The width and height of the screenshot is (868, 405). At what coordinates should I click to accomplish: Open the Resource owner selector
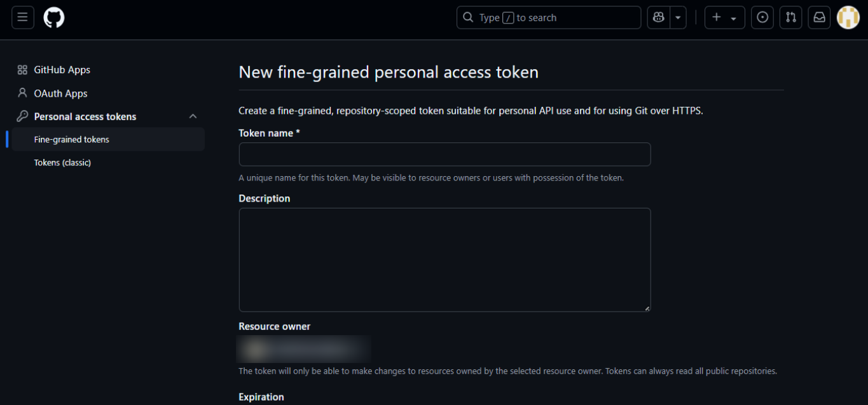(304, 349)
